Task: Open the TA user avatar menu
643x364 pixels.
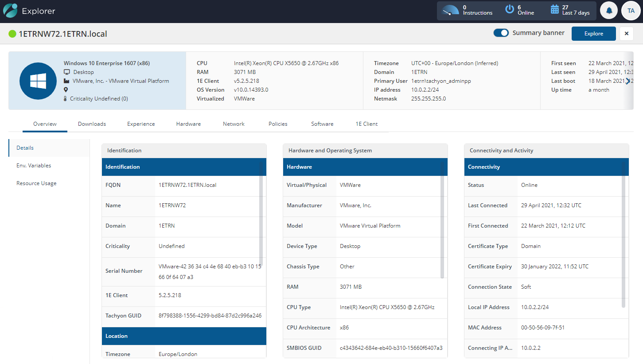Action: click(631, 11)
